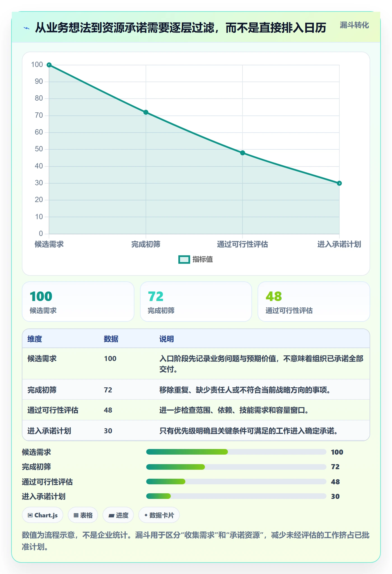
Task: Click the table value 100 in 数据 column
Action: [x=110, y=359]
